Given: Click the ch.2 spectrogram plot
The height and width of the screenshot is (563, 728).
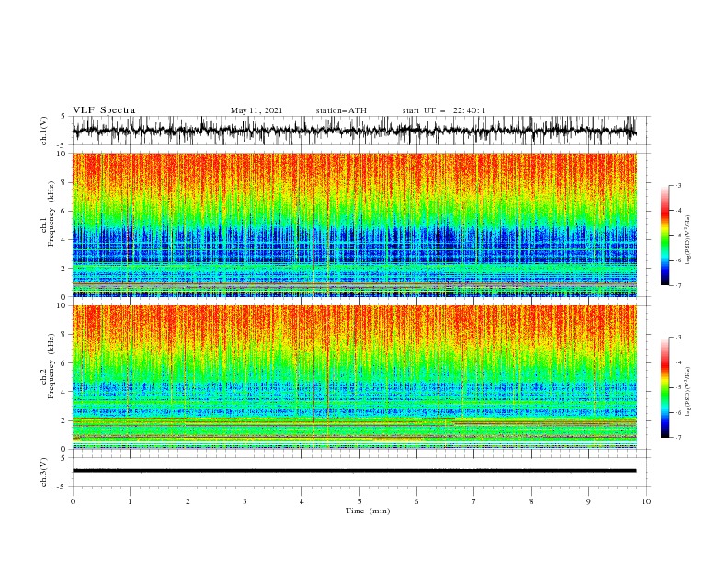Looking at the screenshot, I should point(355,377).
